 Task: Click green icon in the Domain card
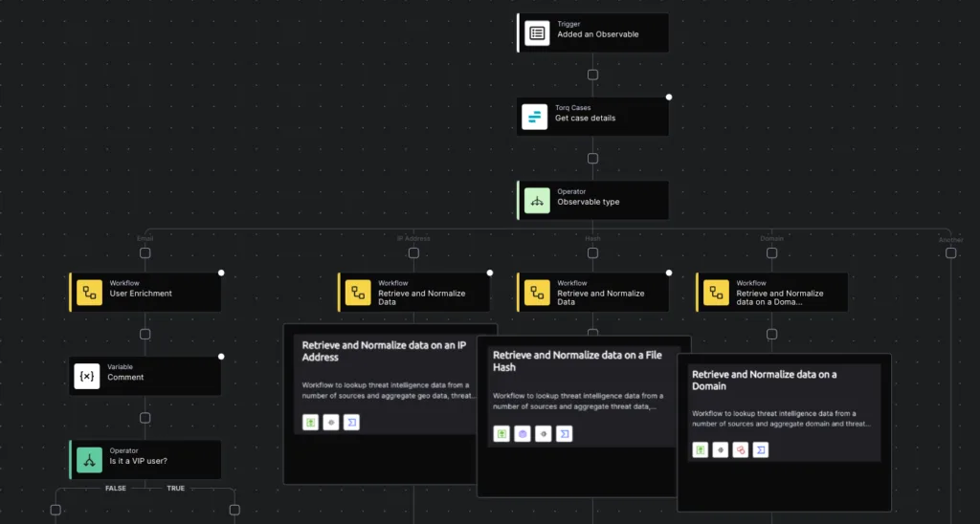pos(701,449)
